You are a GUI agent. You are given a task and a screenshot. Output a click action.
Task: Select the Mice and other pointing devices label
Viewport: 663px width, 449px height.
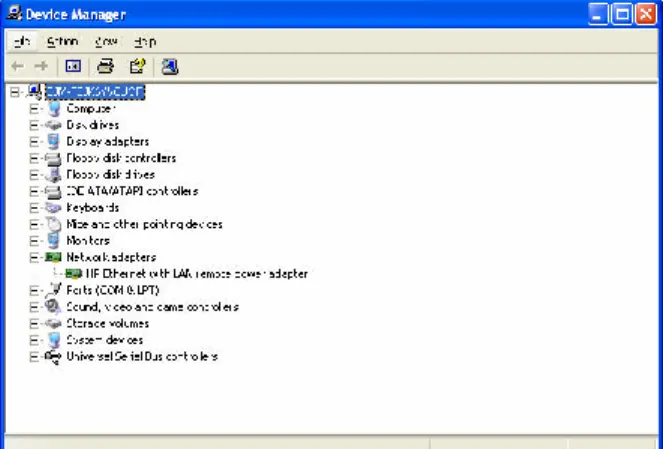point(144,224)
